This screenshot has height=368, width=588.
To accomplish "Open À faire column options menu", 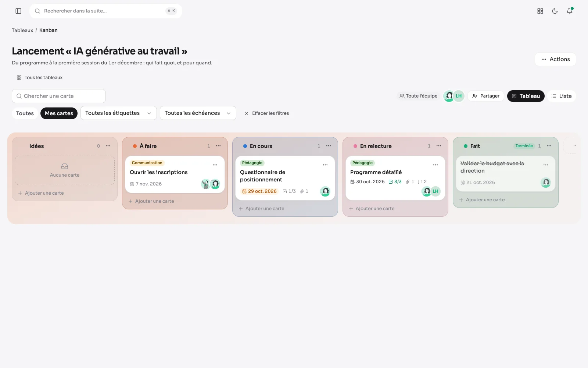I will click(x=218, y=146).
